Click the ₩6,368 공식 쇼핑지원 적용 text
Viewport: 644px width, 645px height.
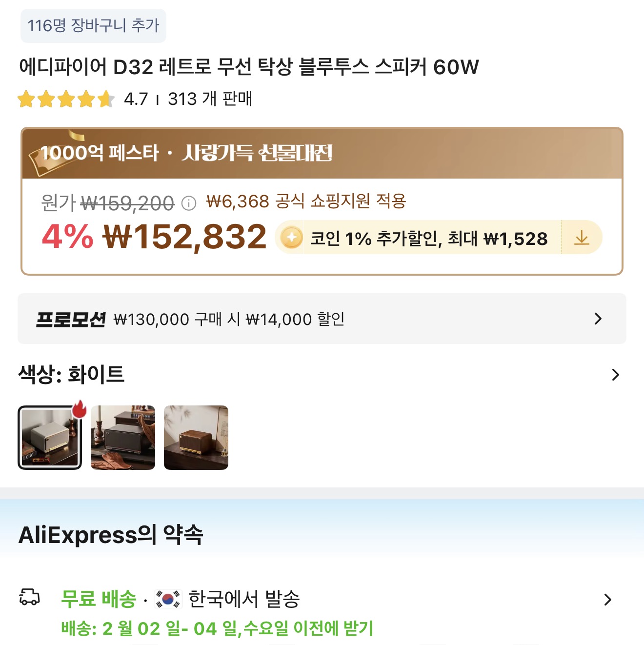point(306,201)
